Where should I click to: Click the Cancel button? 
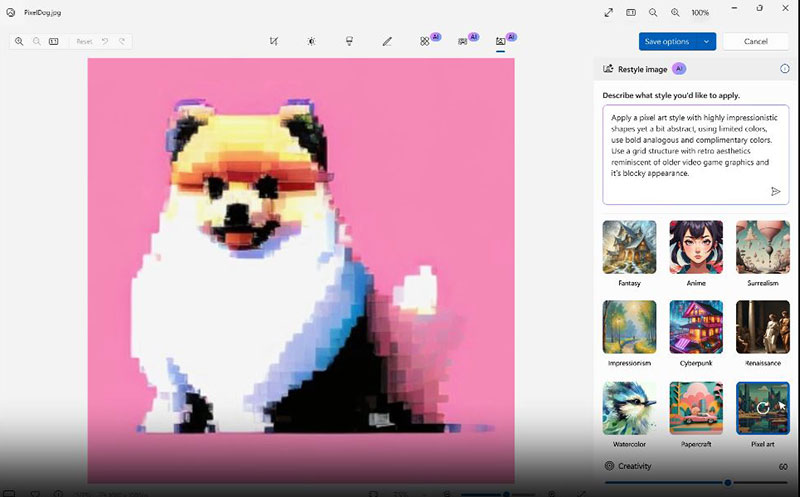756,41
